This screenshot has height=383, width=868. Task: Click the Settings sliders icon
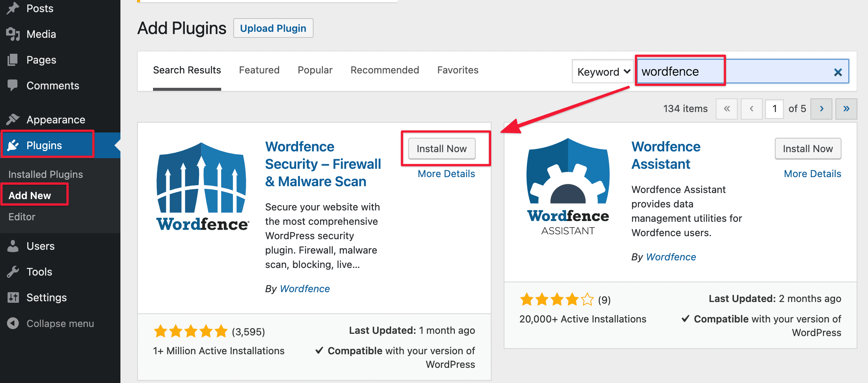12,297
